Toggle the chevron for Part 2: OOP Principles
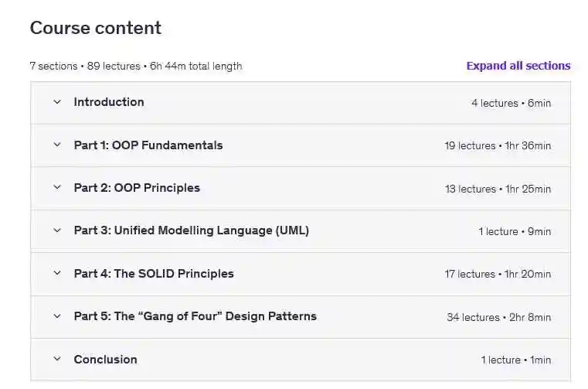The image size is (588, 389). coord(56,187)
